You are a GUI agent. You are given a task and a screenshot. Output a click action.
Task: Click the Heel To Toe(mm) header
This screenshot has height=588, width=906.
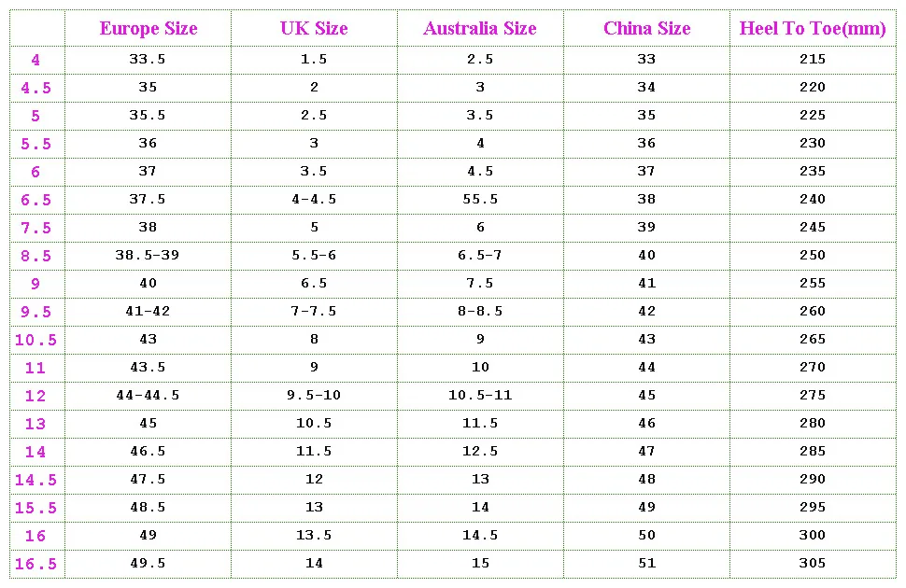813,28
